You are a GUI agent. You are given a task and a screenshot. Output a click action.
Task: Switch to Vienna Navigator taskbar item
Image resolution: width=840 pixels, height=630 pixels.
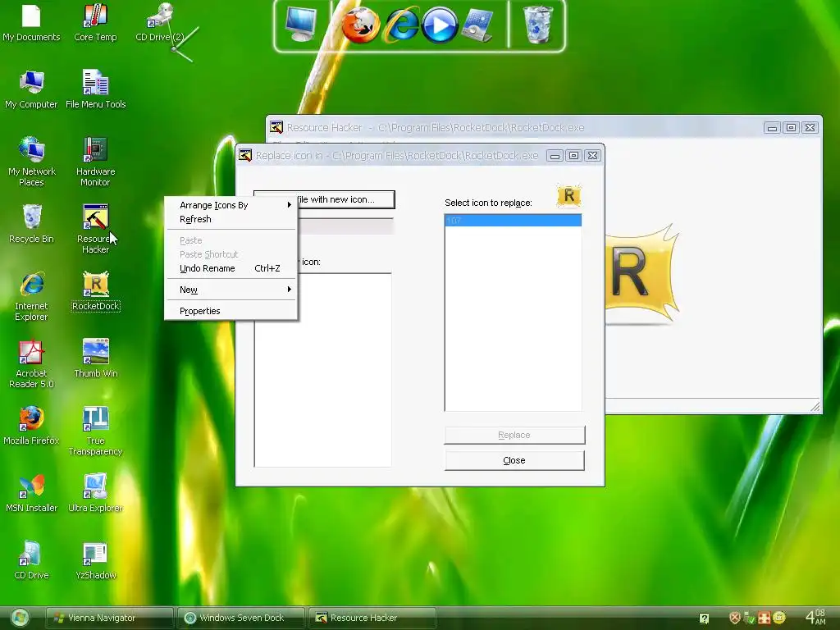(109, 618)
